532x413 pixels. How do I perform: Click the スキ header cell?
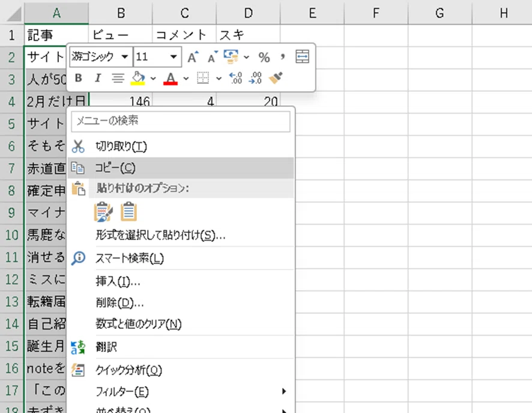(248, 35)
